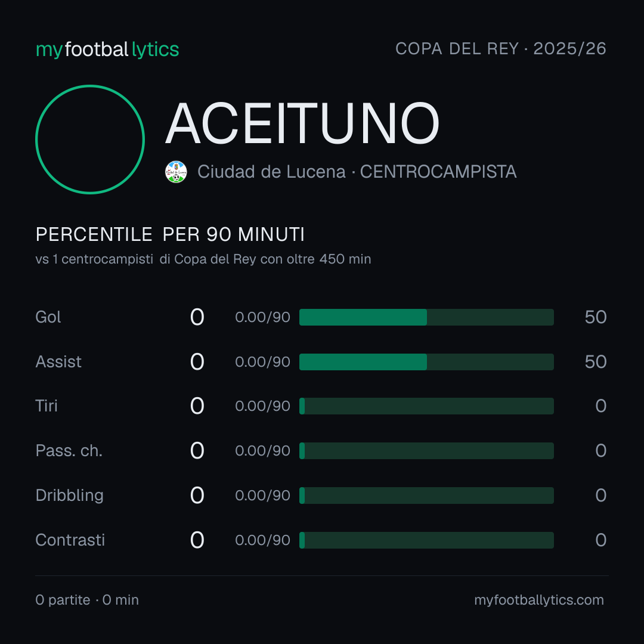Click the myfootballytics logo
644x644 pixels.
pyautogui.click(x=107, y=49)
